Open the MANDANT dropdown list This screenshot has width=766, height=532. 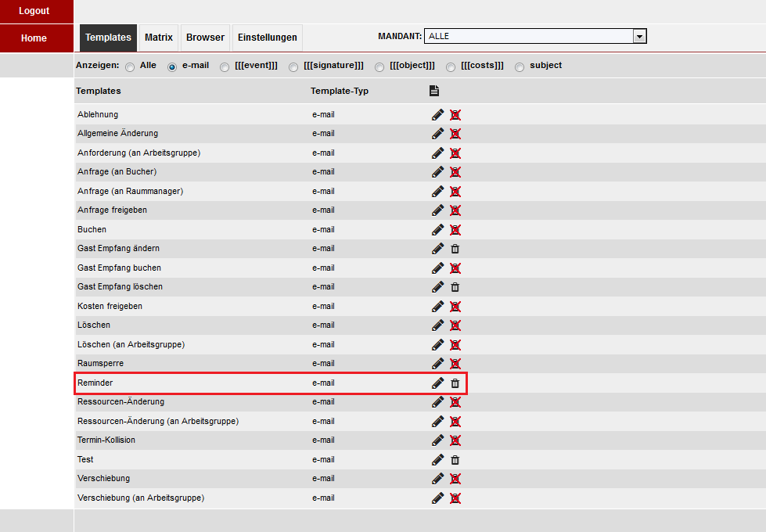(535, 36)
